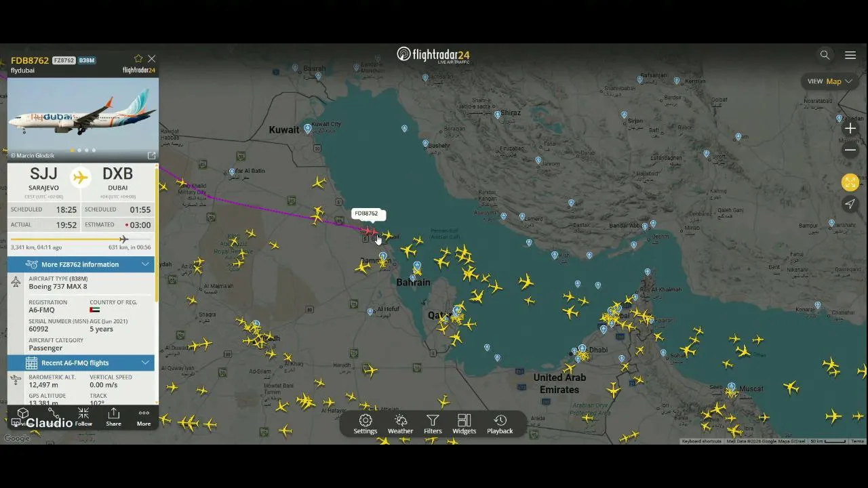This screenshot has height=488, width=868.
Task: Toggle fullscreen map mode
Action: click(850, 182)
